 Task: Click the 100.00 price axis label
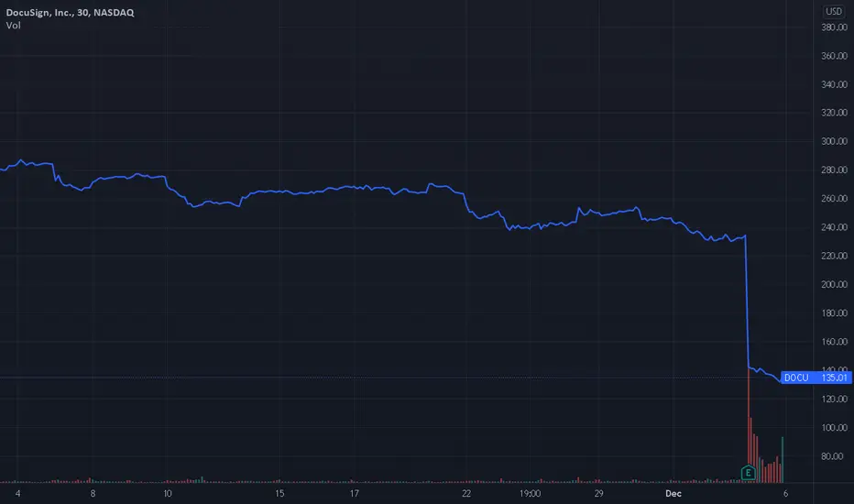(x=834, y=427)
